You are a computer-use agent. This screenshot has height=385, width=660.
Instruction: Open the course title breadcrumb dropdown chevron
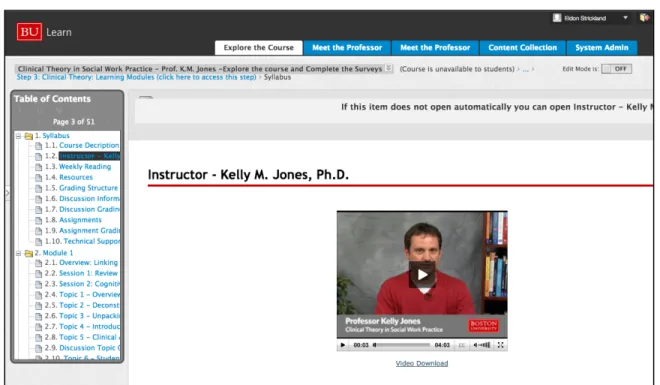[389, 68]
